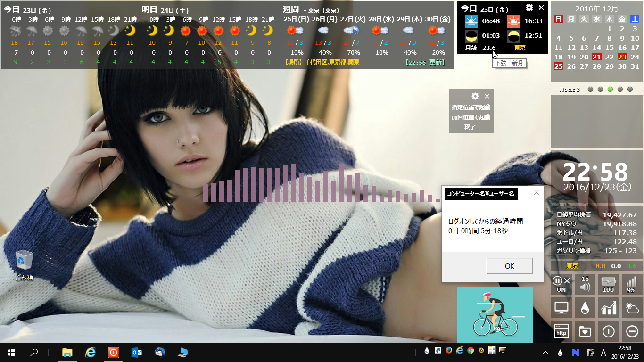The image size is (644, 362).
Task: Click day 25 in the calendar
Action: pyautogui.click(x=558, y=66)
